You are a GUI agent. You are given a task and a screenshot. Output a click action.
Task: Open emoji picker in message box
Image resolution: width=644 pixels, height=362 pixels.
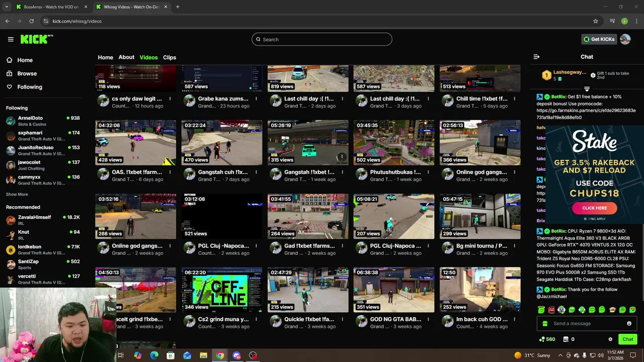(x=629, y=324)
